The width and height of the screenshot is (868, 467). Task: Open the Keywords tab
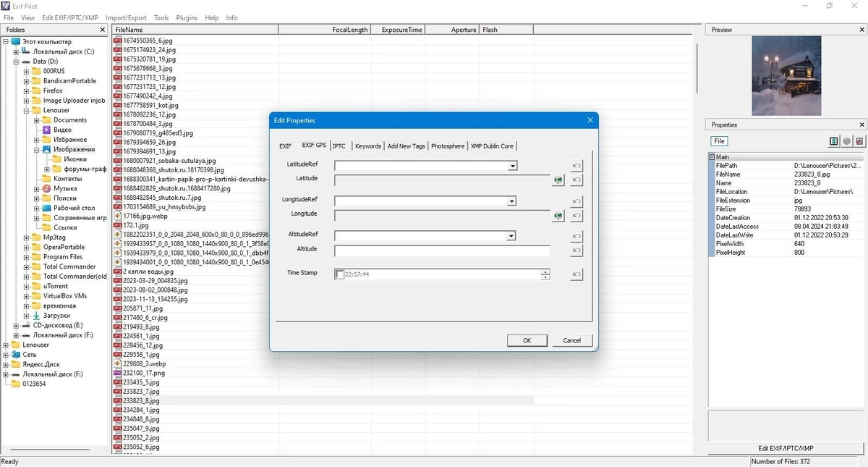(368, 146)
